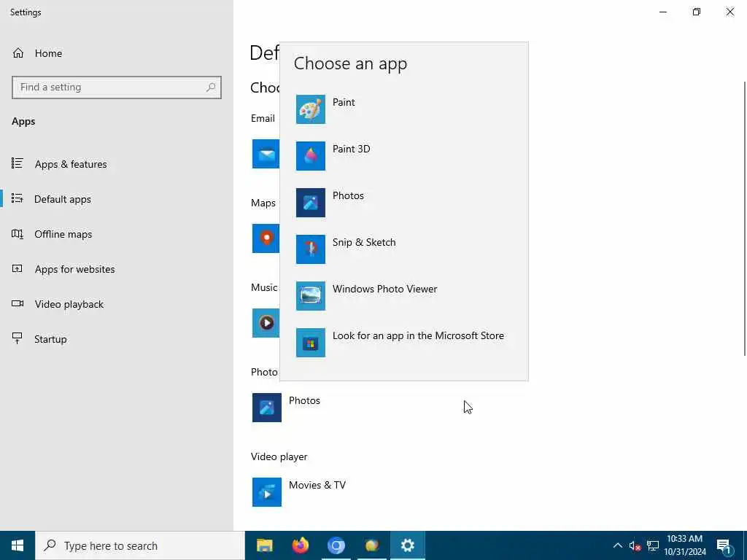Click the Apps section heading in sidebar

click(x=23, y=122)
